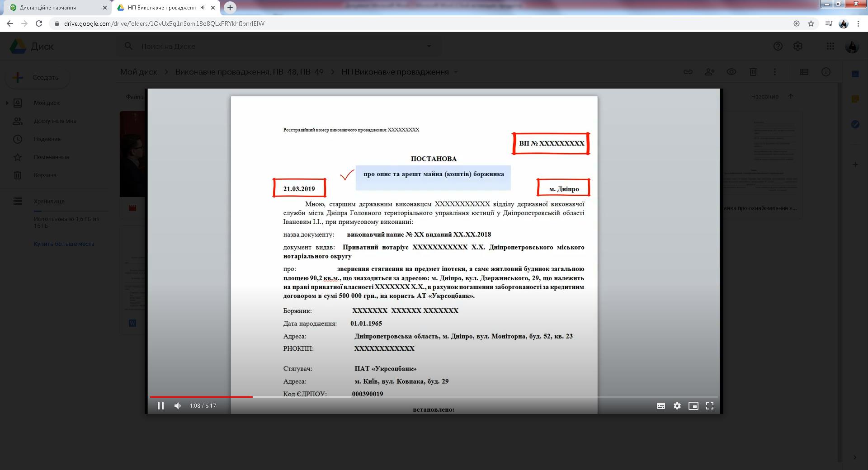Go forward in browser history

[x=24, y=23]
